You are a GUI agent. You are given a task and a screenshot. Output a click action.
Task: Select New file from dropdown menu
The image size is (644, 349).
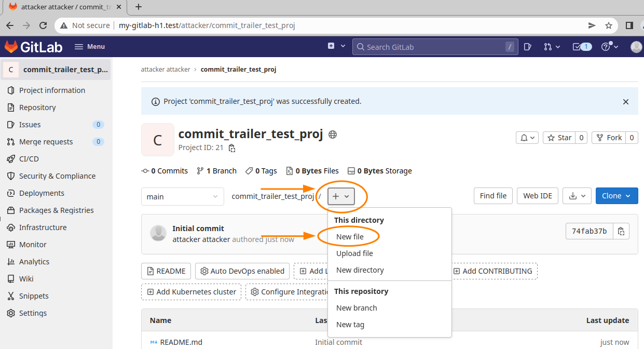[350, 237]
